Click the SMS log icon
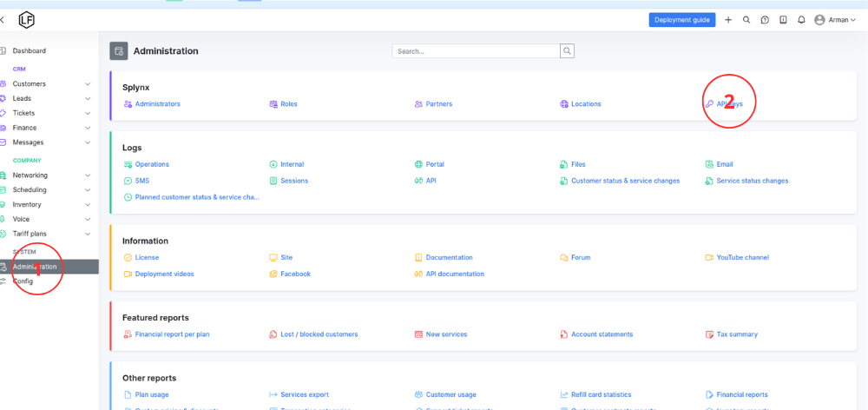 128,181
